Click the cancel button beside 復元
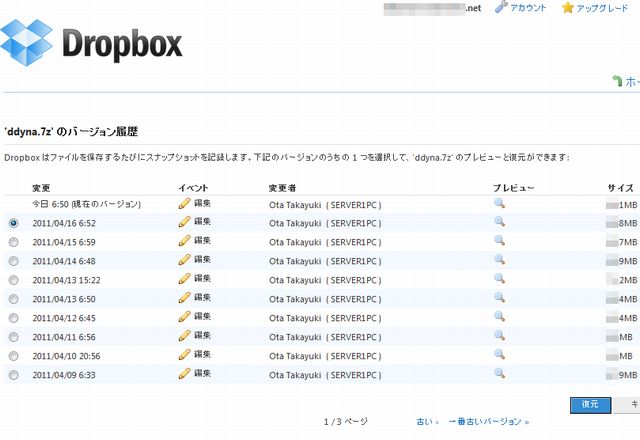Viewport: 640px width, 440px height. (x=627, y=405)
